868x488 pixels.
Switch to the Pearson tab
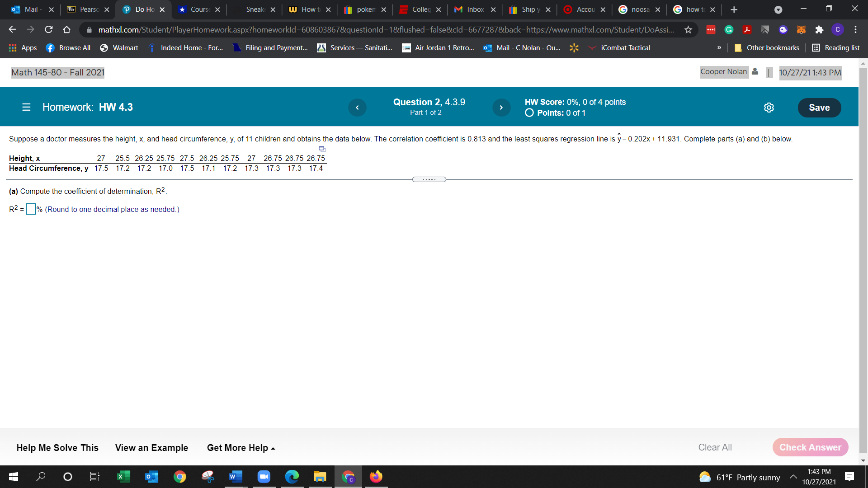coord(88,9)
